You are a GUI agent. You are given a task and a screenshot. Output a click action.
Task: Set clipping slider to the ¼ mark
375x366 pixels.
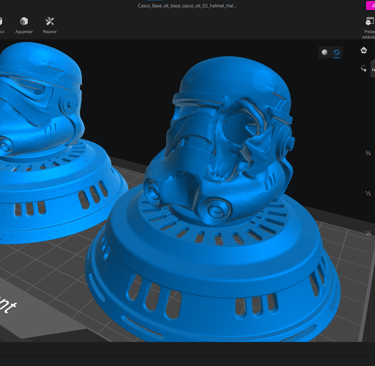[368, 233]
